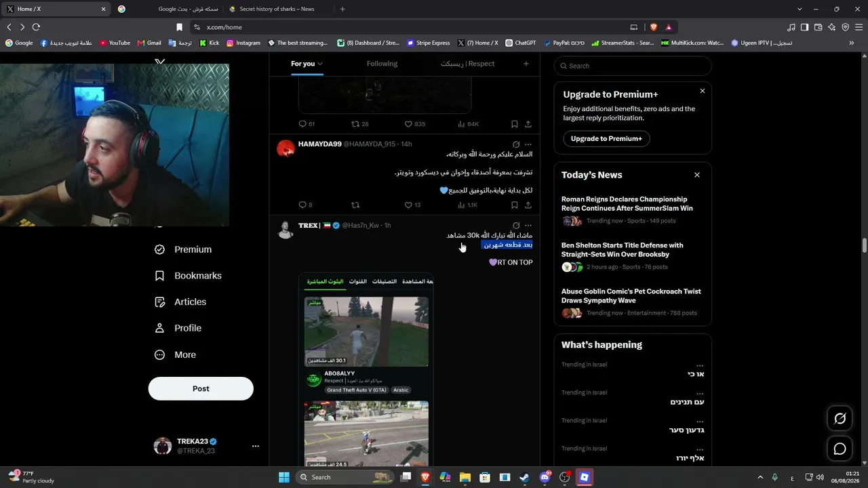This screenshot has height=488, width=868.
Task: Open browser tab search dropdown arrow
Action: click(x=800, y=9)
